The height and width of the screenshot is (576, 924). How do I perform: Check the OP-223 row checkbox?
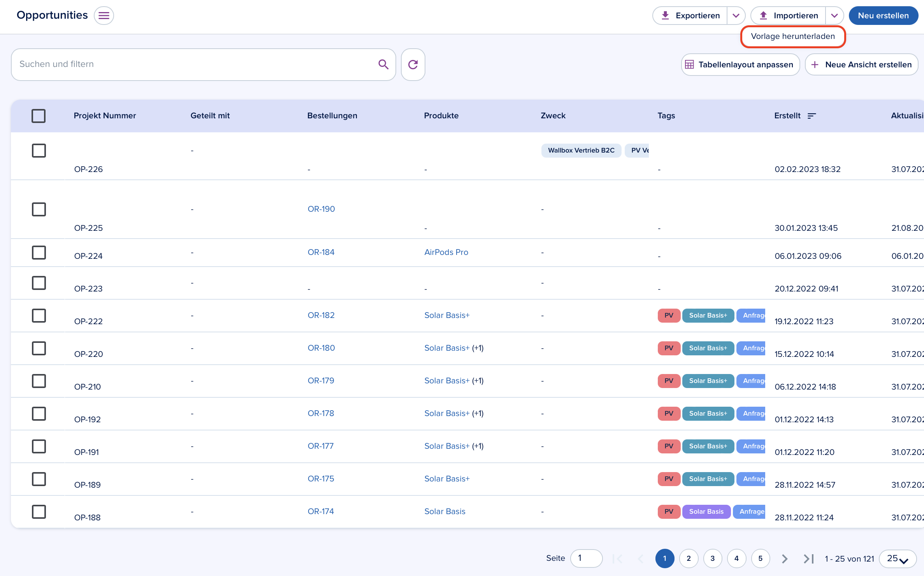pyautogui.click(x=39, y=283)
